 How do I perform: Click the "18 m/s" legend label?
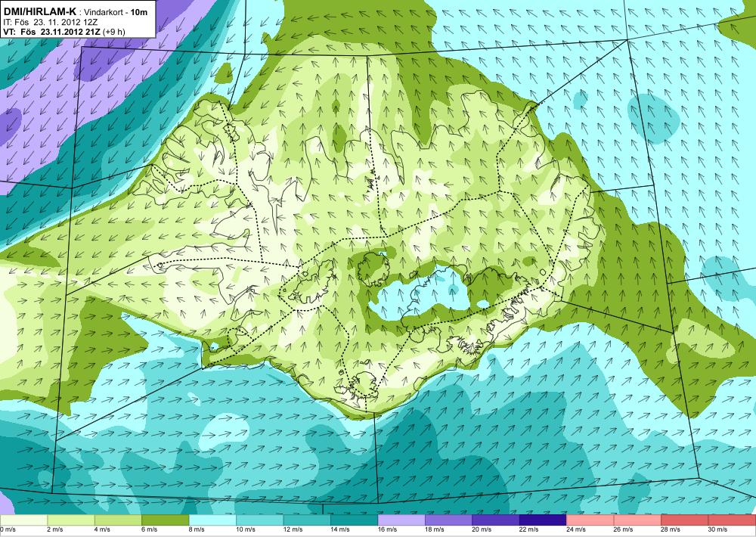pos(435,529)
